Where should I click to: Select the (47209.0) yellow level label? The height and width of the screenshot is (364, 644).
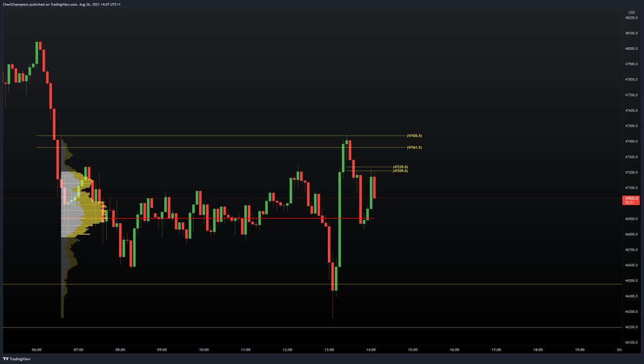pyautogui.click(x=400, y=171)
